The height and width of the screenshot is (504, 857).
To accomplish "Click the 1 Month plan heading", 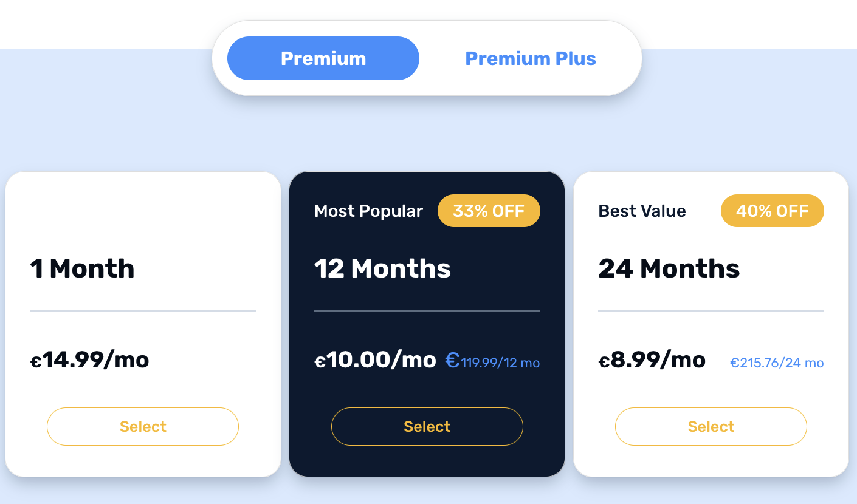I will pos(83,268).
